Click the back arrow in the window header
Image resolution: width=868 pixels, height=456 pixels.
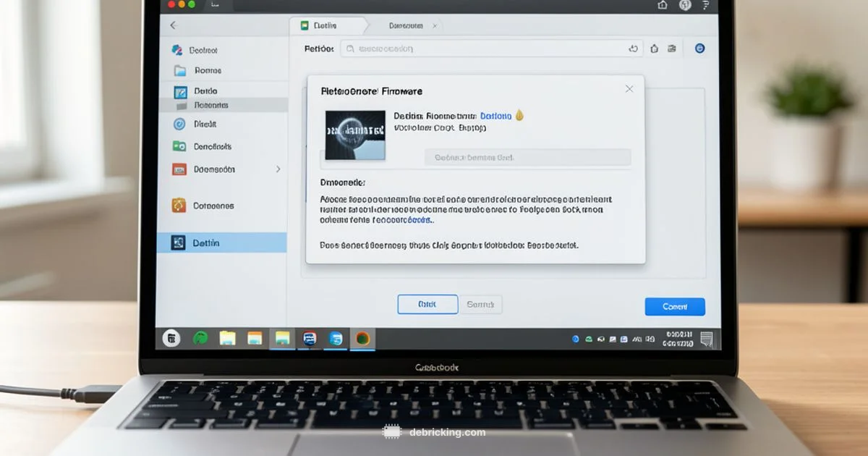tap(172, 25)
